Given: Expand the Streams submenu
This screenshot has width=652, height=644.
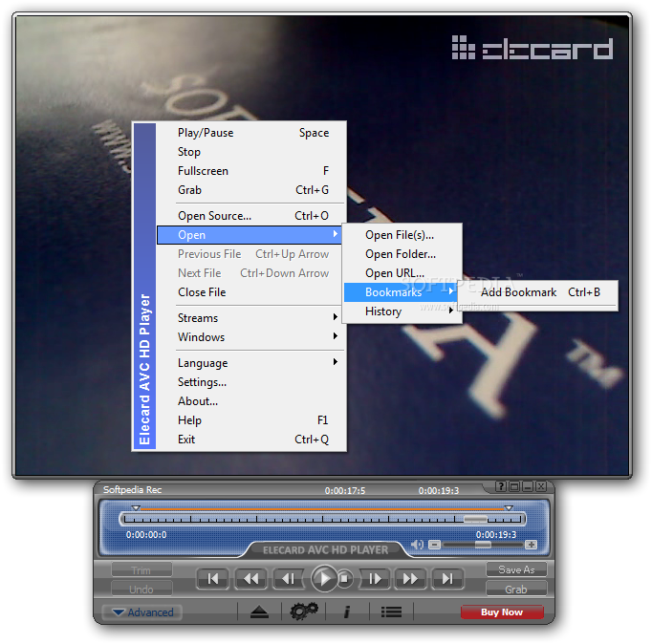Looking at the screenshot, I should click(250, 318).
